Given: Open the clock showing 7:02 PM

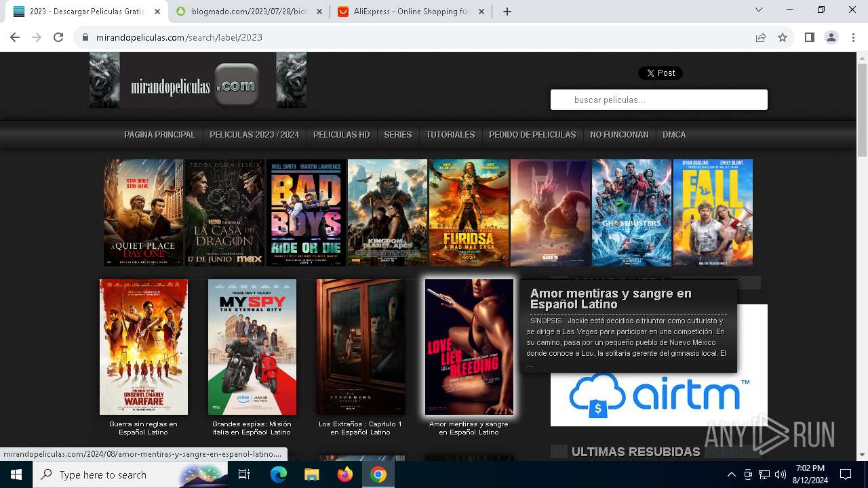Looking at the screenshot, I should click(810, 474).
